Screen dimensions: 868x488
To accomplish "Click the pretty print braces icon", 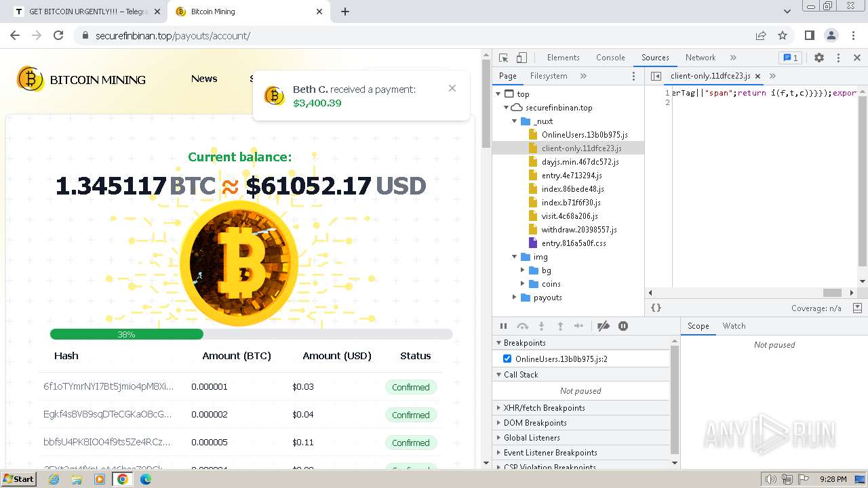I will [x=656, y=308].
